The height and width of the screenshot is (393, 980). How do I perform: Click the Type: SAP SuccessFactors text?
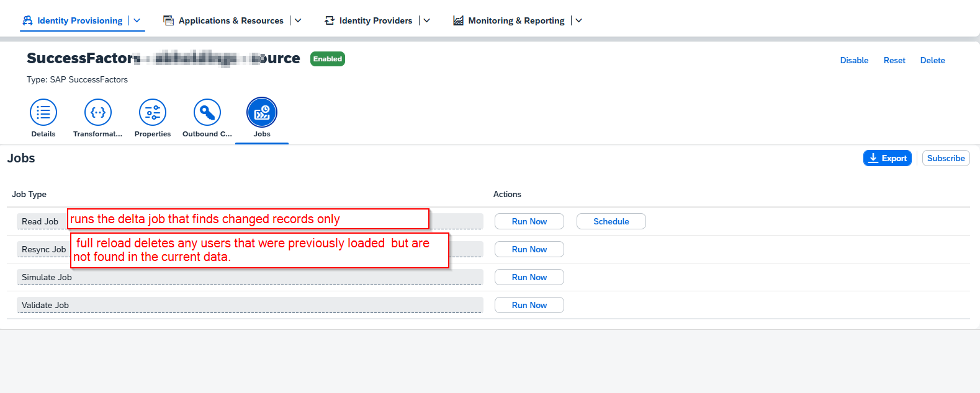pyautogui.click(x=77, y=79)
